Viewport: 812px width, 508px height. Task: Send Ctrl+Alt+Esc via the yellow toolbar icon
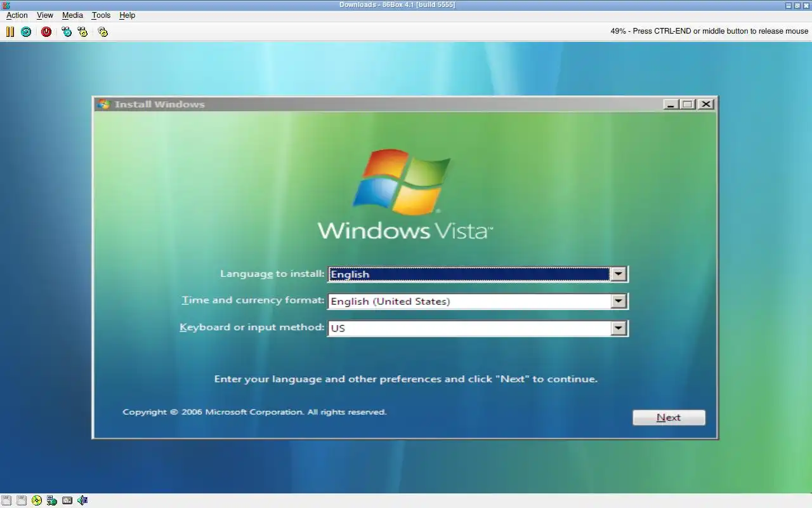click(x=82, y=31)
